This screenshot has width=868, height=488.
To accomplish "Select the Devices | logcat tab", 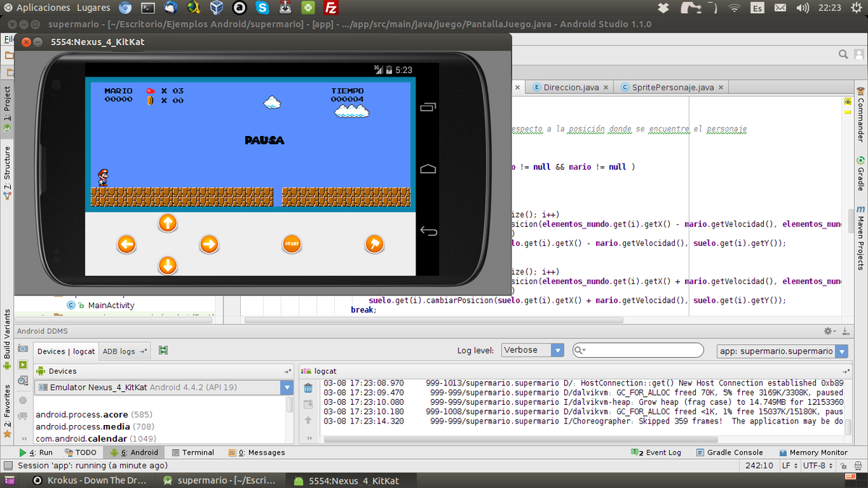I will (66, 351).
